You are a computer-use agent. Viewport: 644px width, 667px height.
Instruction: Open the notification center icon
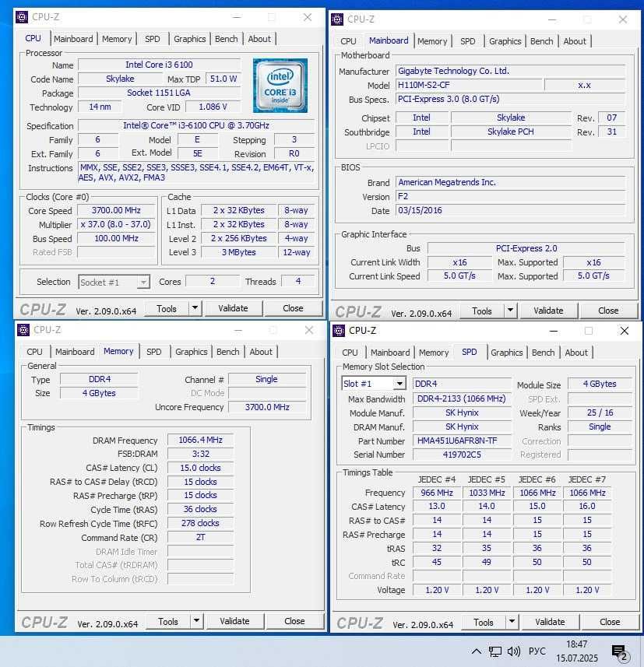pyautogui.click(x=620, y=652)
